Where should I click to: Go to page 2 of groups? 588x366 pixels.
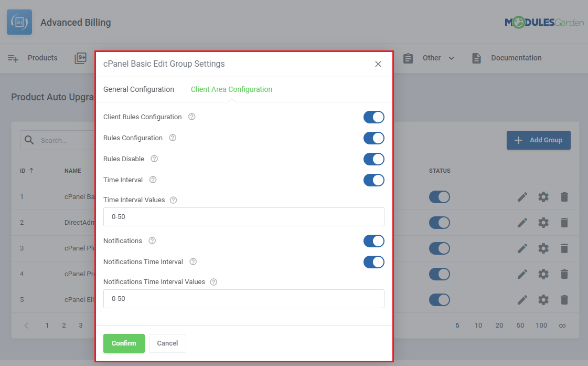[x=64, y=326]
